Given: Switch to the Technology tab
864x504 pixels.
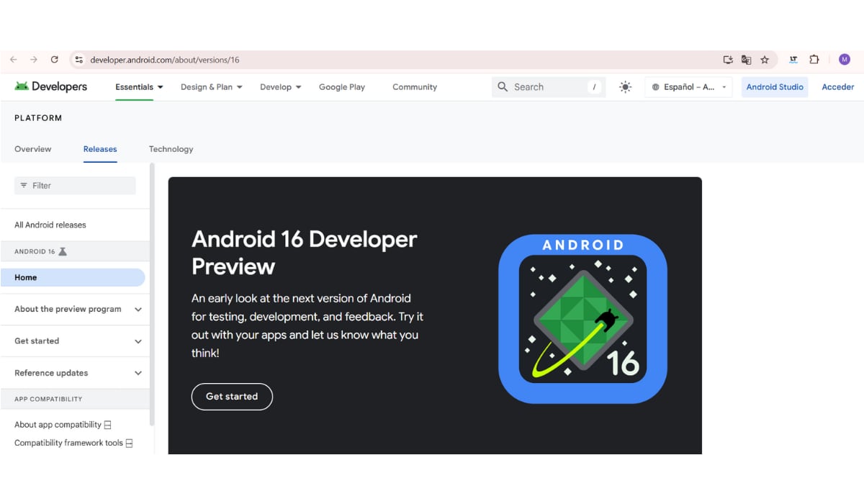Looking at the screenshot, I should point(171,149).
